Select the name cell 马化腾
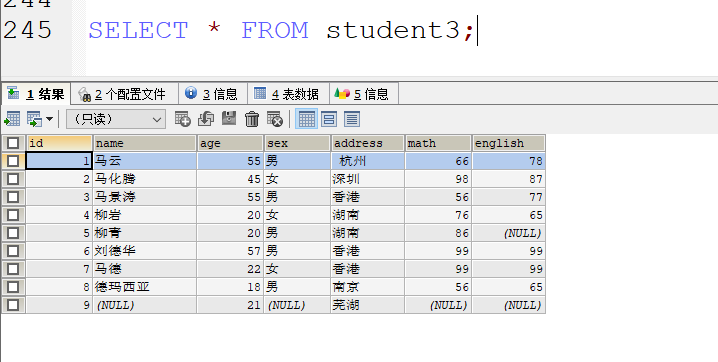This screenshot has width=718, height=362. [x=145, y=179]
